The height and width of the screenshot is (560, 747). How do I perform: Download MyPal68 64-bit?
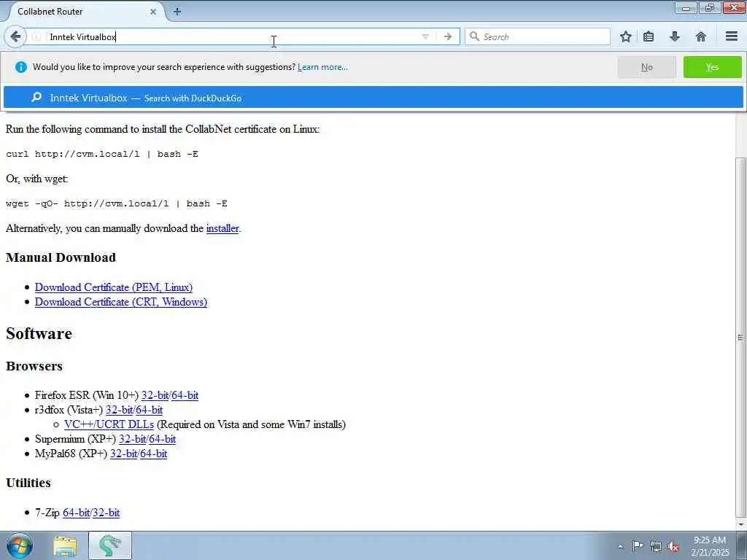click(153, 454)
